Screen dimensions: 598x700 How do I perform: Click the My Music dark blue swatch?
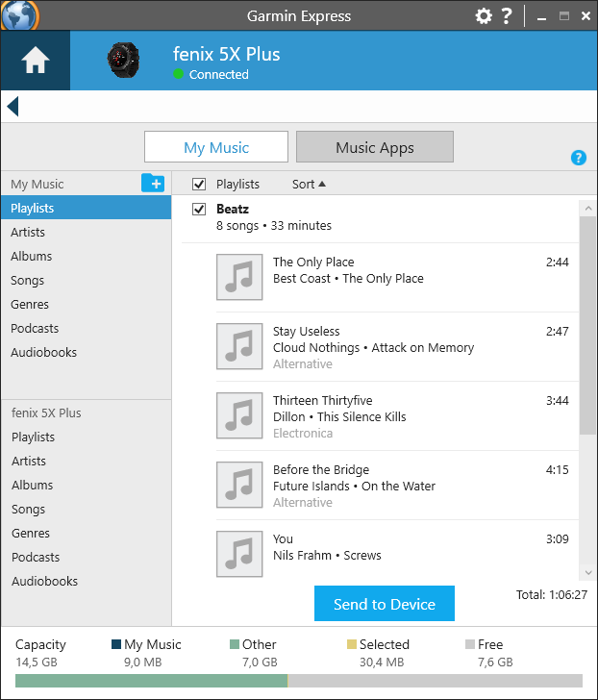116,644
